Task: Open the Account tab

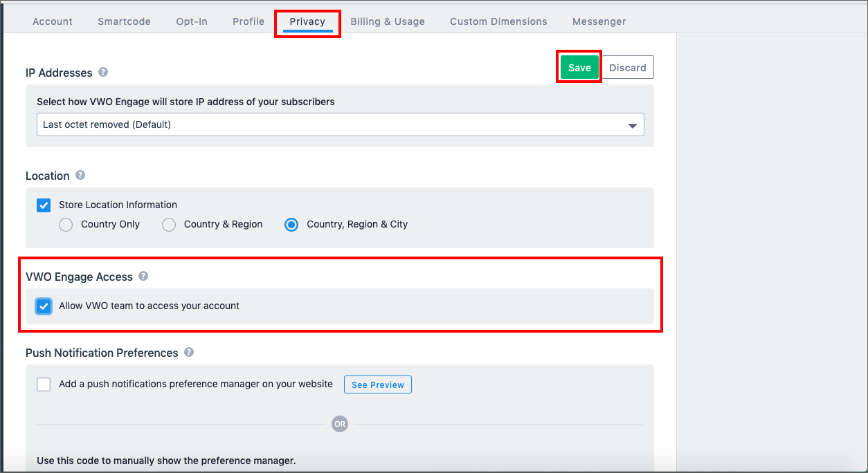Action: [53, 21]
